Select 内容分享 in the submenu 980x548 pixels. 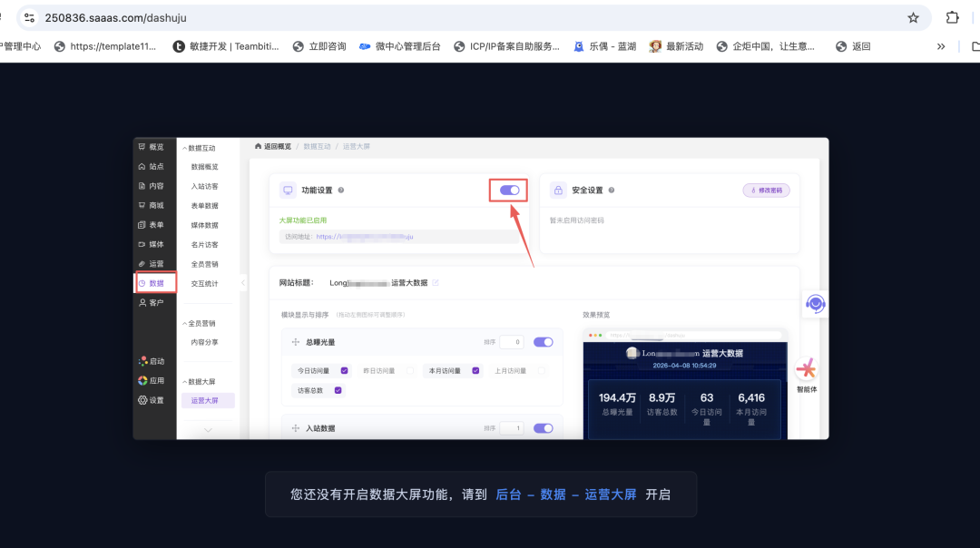click(x=204, y=342)
